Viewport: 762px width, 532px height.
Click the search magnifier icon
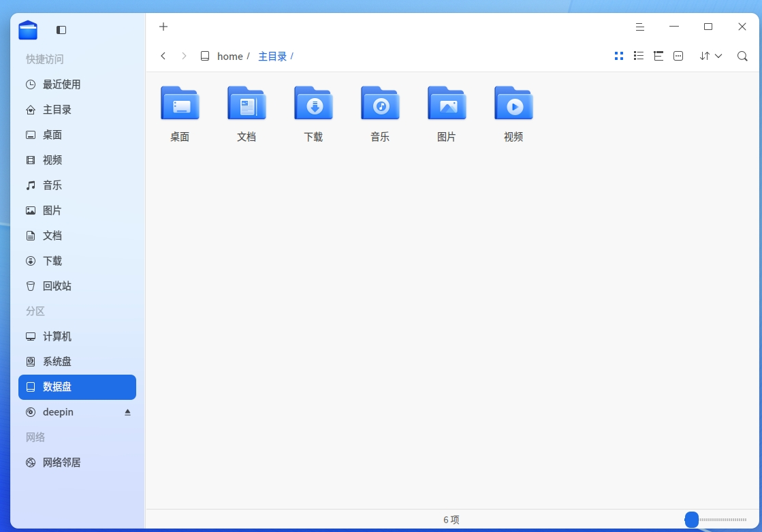(742, 56)
